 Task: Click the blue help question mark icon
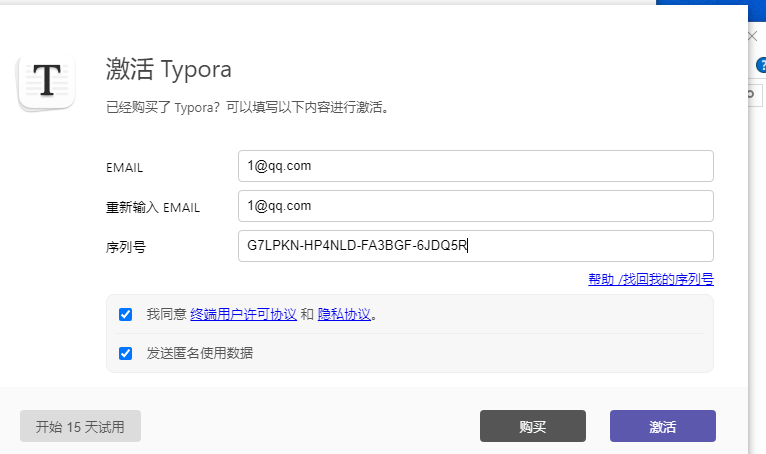[761, 65]
